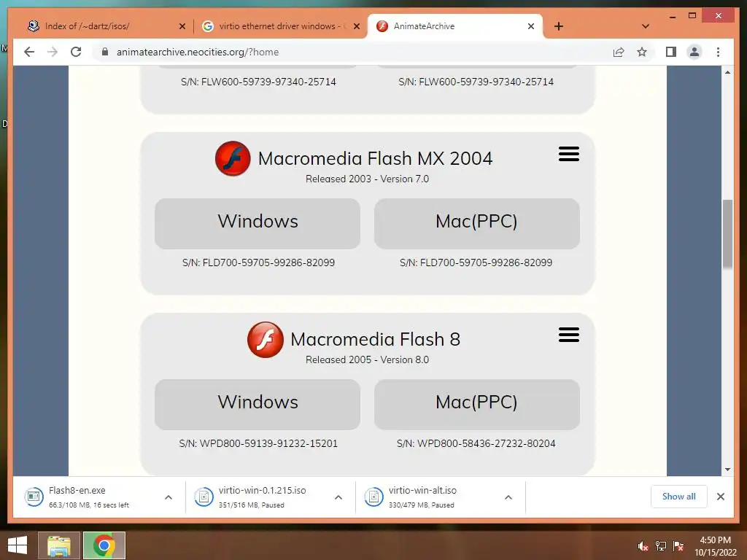Click the Flash8-en.exe file progress icon

coord(34,497)
